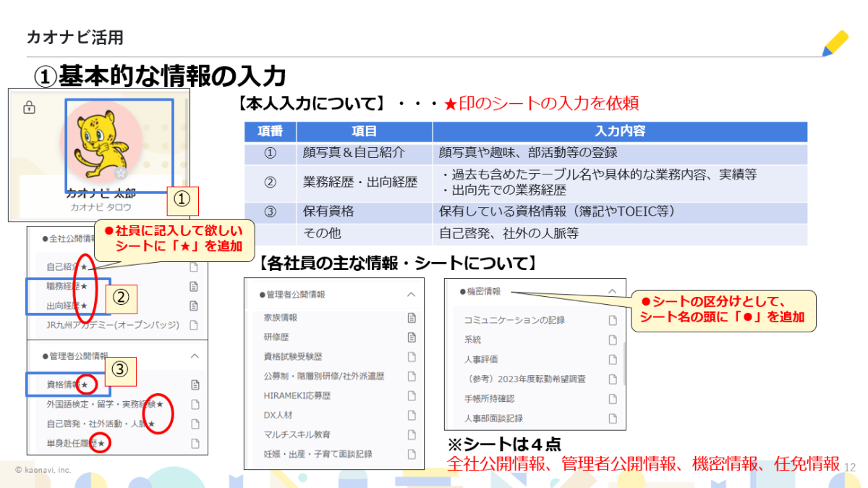Click the document icon beside 家族情報
868x488 pixels.
(x=412, y=317)
